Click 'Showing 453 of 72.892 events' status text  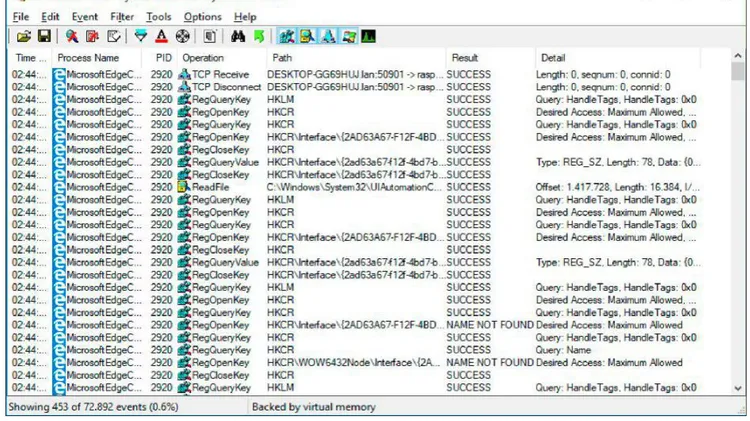tap(93, 407)
